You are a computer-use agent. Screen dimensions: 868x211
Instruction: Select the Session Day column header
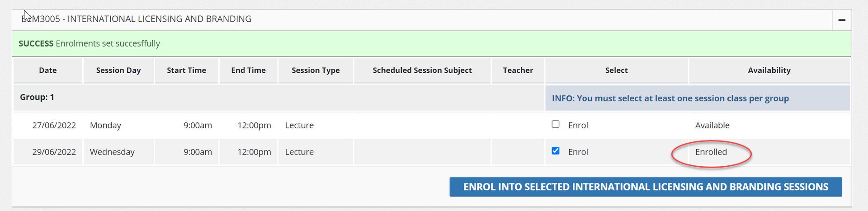click(x=118, y=70)
